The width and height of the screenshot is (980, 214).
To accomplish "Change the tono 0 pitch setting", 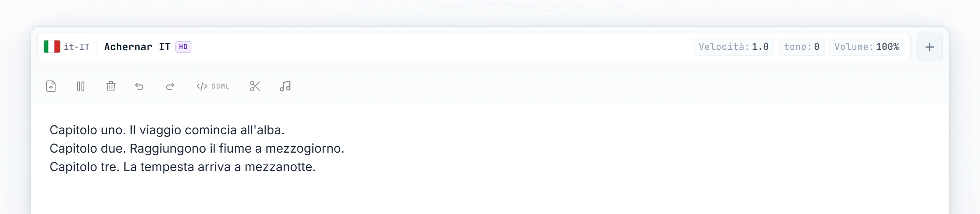I will pos(802,47).
